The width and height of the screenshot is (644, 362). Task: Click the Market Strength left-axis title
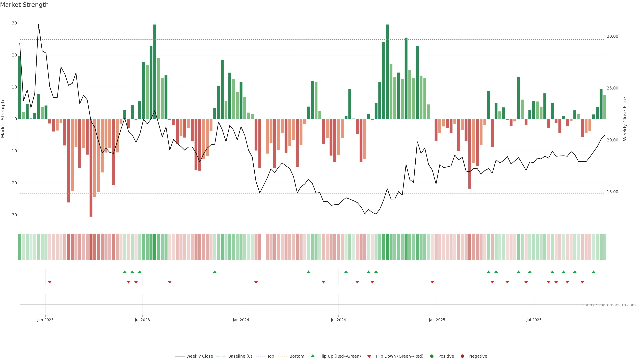point(3,119)
